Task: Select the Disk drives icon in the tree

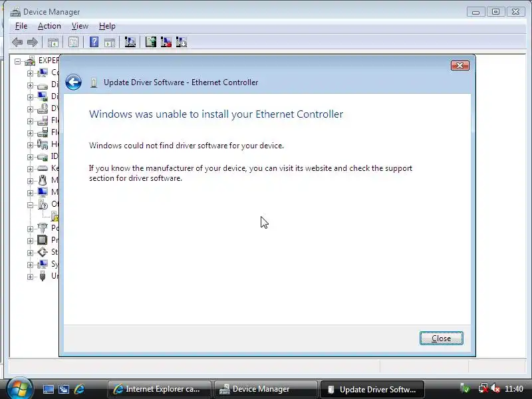Action: click(x=43, y=85)
